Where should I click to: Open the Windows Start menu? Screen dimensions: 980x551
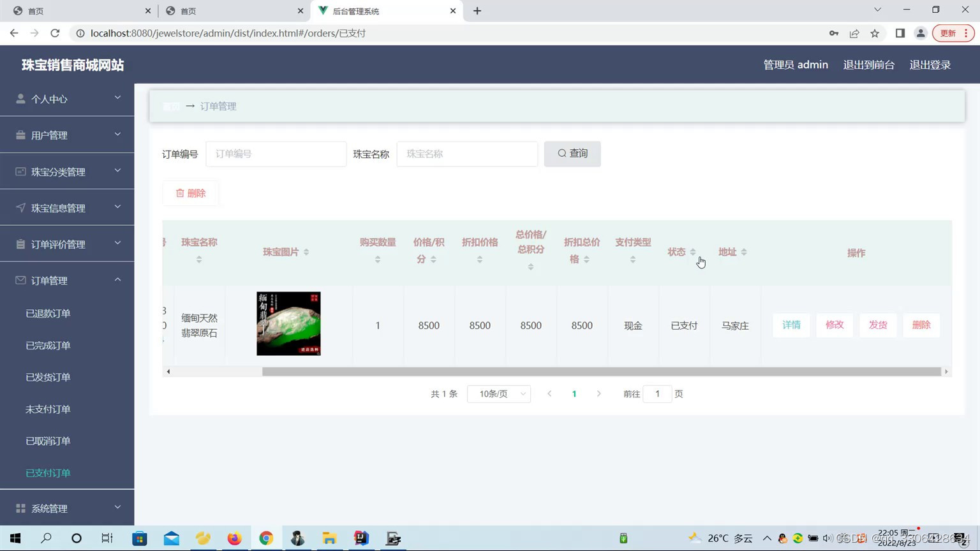point(15,538)
